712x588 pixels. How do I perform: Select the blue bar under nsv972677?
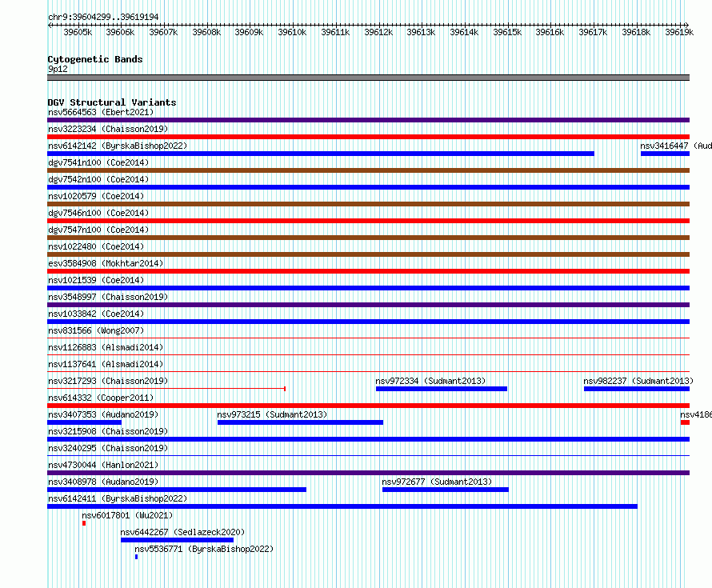coord(446,490)
